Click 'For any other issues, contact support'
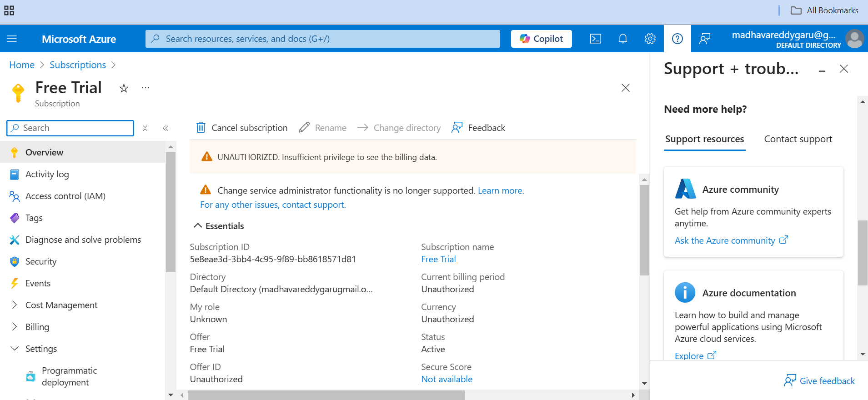Viewport: 868px width, 400px height. pos(273,205)
